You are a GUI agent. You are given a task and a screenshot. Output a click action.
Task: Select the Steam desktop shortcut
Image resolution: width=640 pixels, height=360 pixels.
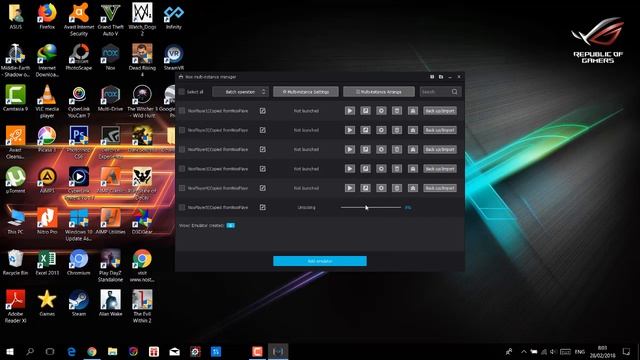78,303
